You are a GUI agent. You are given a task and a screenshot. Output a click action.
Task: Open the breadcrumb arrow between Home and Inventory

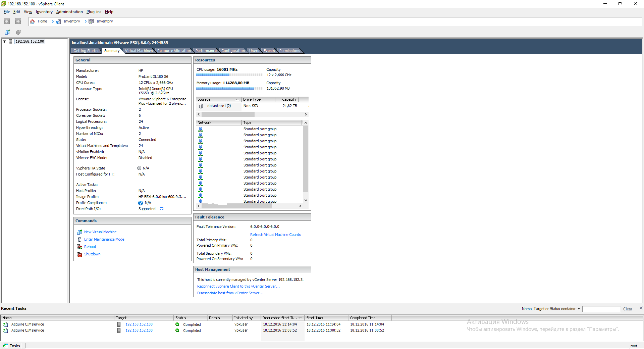tap(53, 21)
